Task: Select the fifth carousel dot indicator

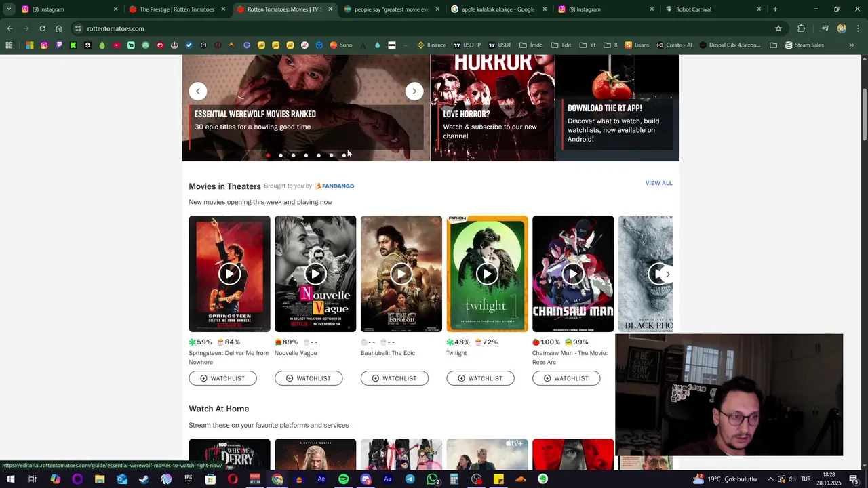Action: pos(319,155)
